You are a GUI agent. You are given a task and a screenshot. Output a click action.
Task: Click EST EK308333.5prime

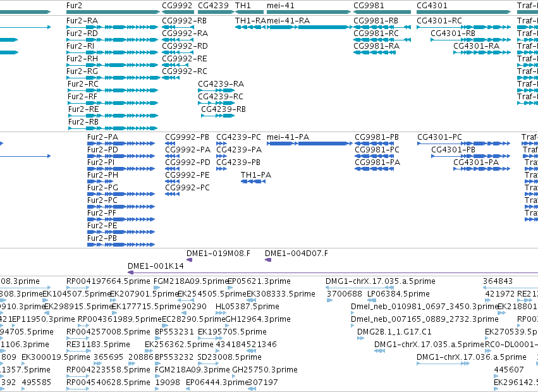pyautogui.click(x=281, y=294)
